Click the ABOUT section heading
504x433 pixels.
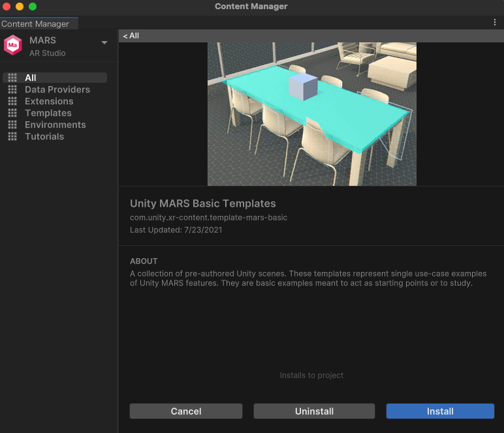coord(144,261)
